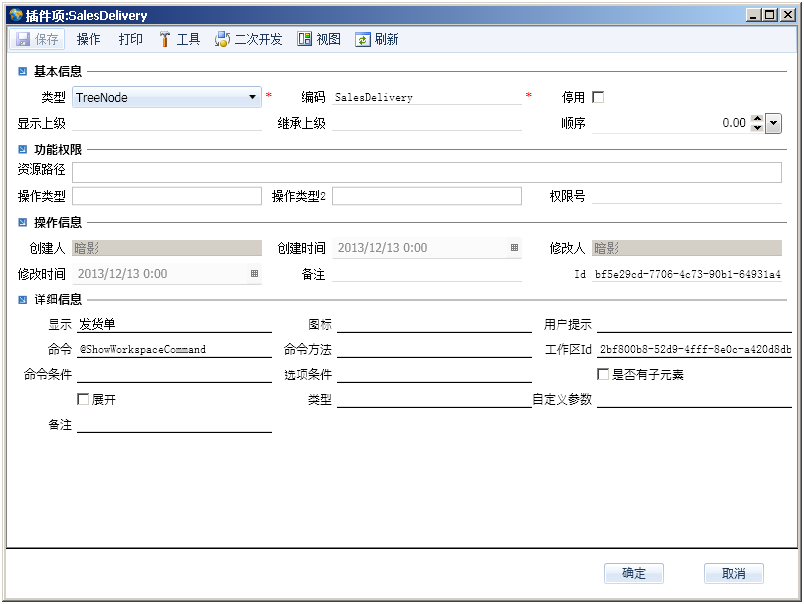Screen dimensions: 804x604
Task: Open the 修改时间 calendar picker icon
Action: (x=254, y=274)
